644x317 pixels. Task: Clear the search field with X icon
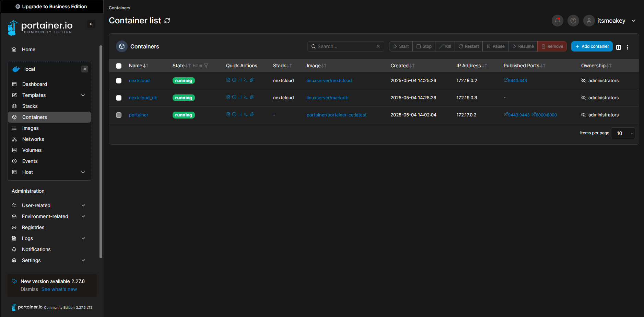pos(378,46)
